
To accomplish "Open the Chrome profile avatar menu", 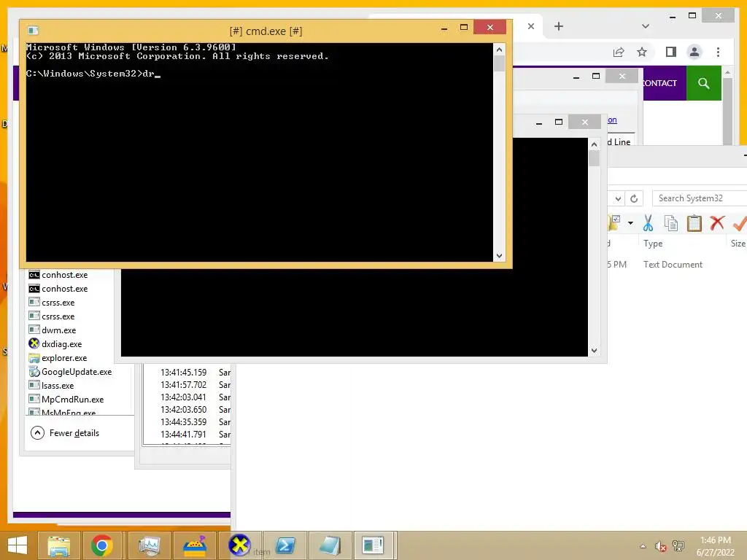I will pos(694,52).
